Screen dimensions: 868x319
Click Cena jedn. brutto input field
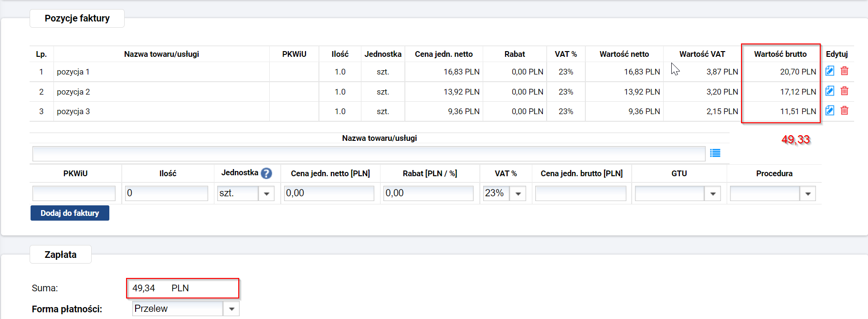tap(581, 193)
